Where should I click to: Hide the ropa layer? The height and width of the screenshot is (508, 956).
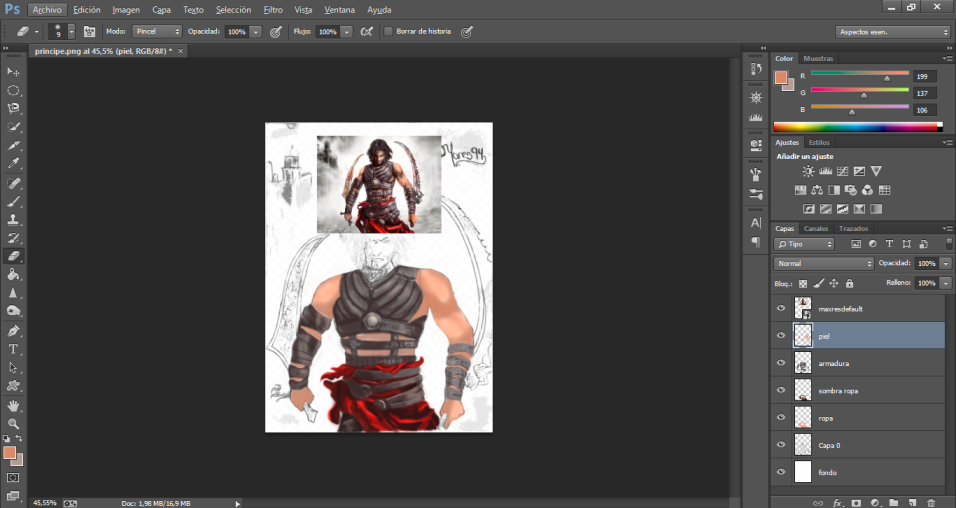(x=781, y=418)
